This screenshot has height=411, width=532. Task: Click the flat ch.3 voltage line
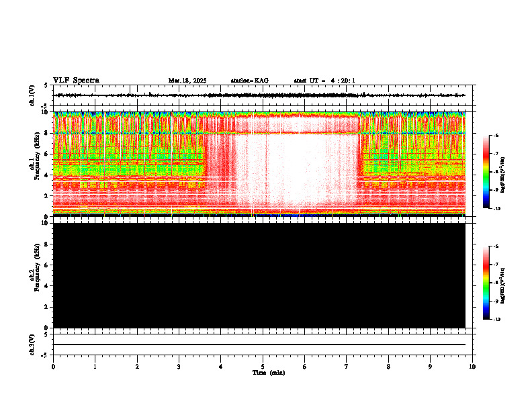259,345
